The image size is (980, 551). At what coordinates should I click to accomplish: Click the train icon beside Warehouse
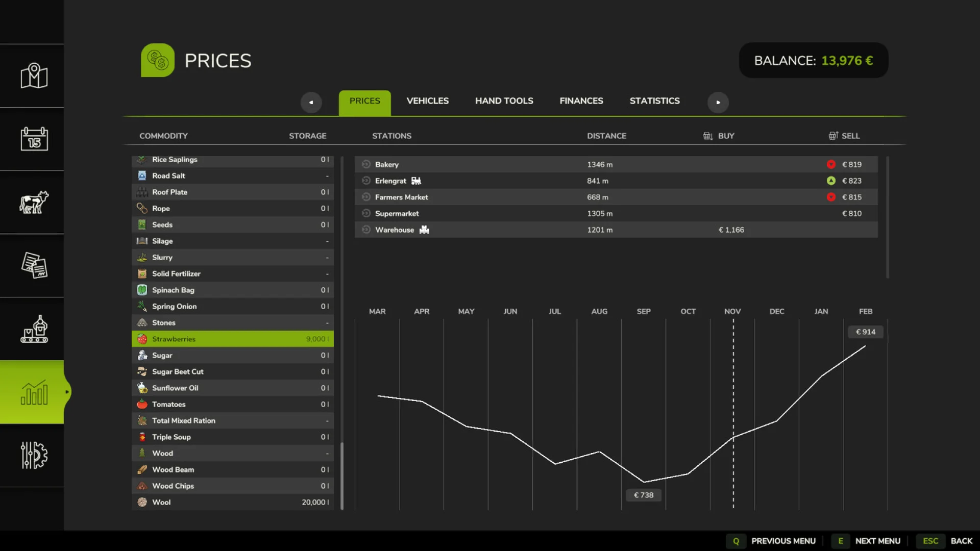click(424, 230)
